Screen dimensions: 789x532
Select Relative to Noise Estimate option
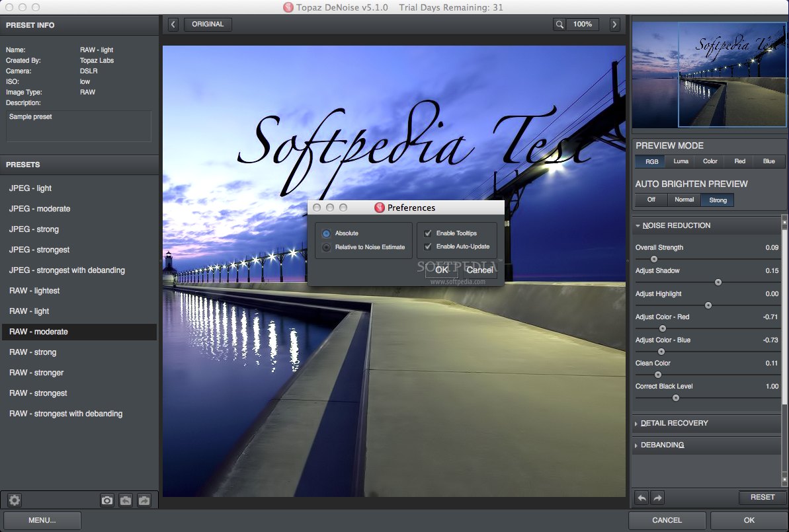[x=326, y=247]
